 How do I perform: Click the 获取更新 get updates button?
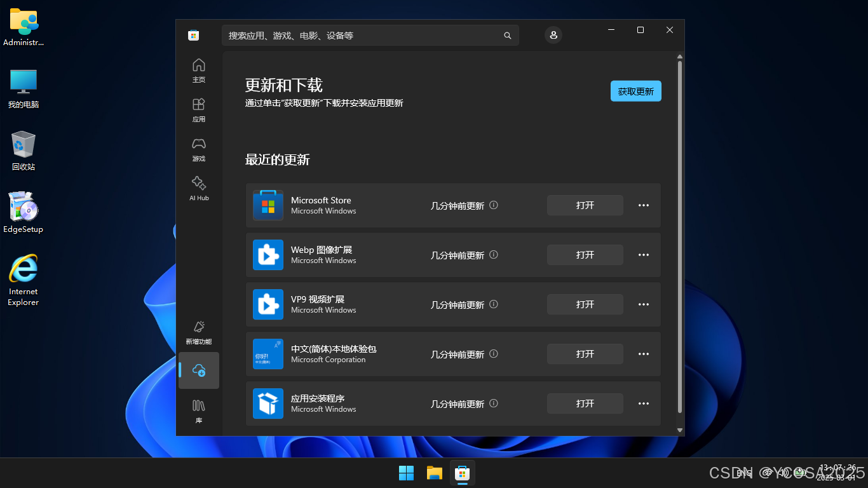[x=636, y=91]
